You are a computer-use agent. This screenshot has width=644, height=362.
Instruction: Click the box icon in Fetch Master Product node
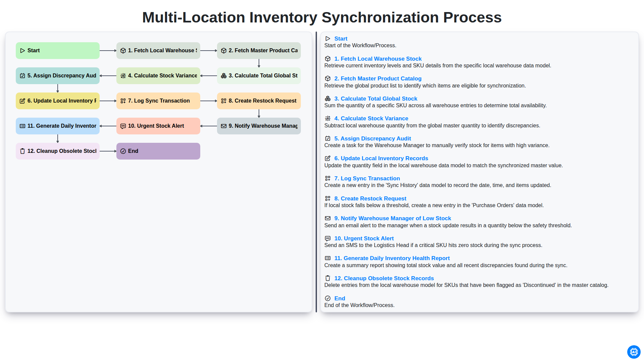pos(224,51)
